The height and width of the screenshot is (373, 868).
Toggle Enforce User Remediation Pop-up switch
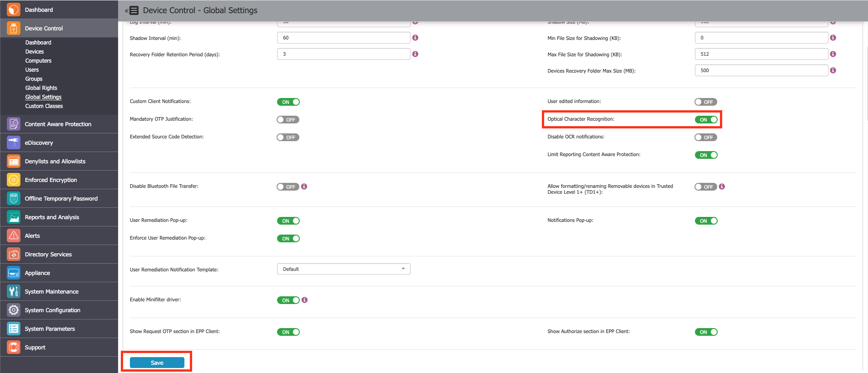(288, 239)
